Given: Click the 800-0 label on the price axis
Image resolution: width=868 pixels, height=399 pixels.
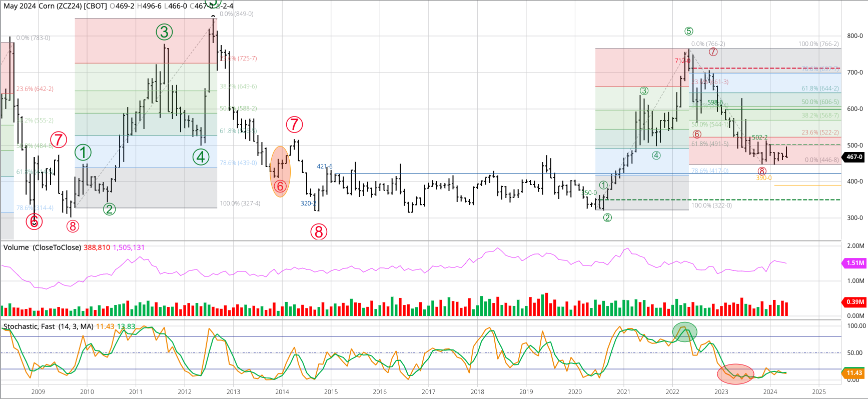Looking at the screenshot, I should click(854, 36).
